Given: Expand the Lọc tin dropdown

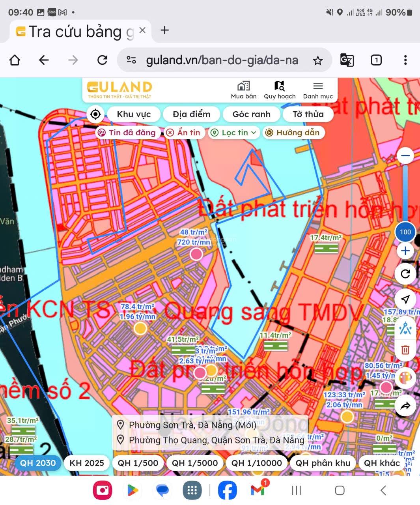Looking at the screenshot, I should pos(234,133).
